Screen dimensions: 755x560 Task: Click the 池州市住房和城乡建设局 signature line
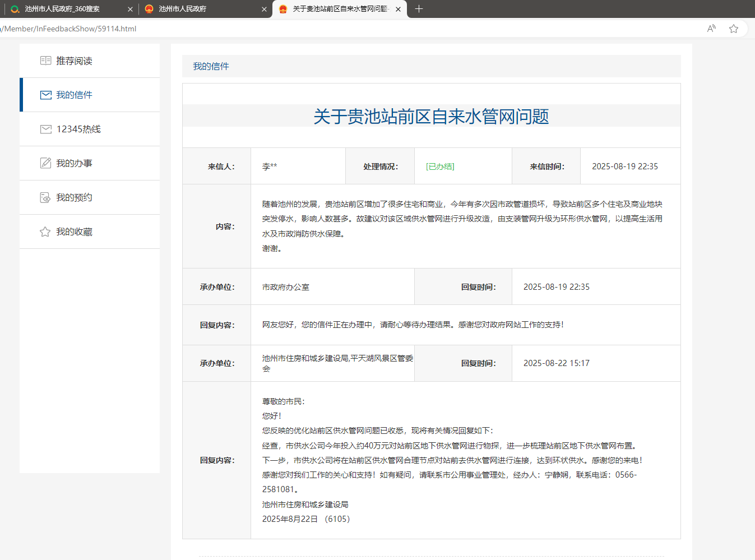point(305,505)
